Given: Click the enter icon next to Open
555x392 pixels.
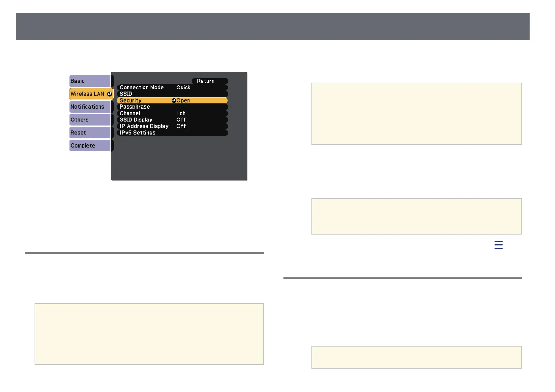Looking at the screenshot, I should pos(174,101).
